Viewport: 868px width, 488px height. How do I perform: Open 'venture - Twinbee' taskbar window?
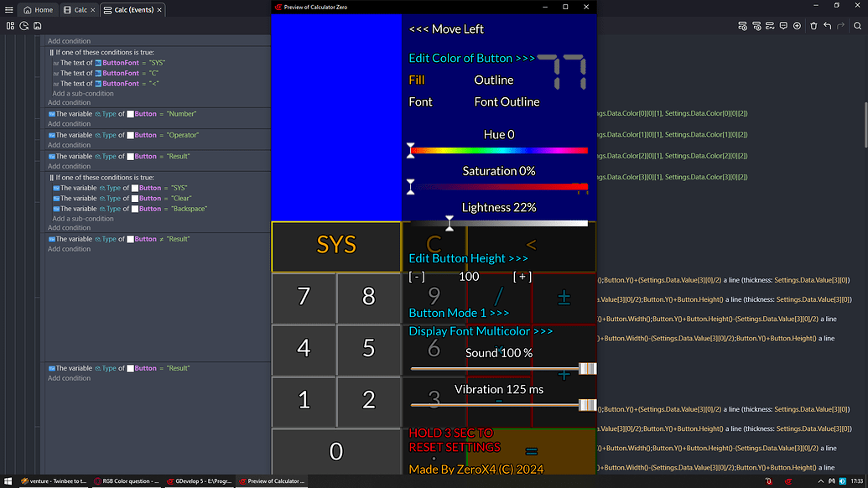(x=54, y=481)
